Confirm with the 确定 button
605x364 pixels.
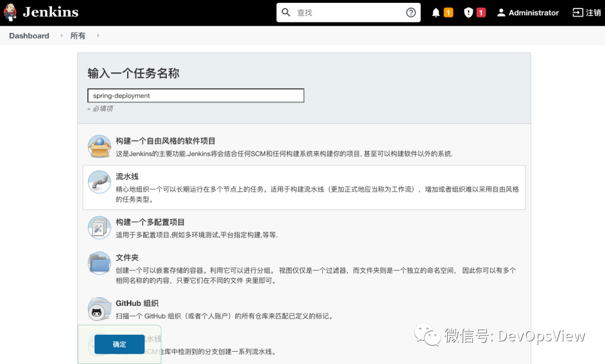coord(120,344)
